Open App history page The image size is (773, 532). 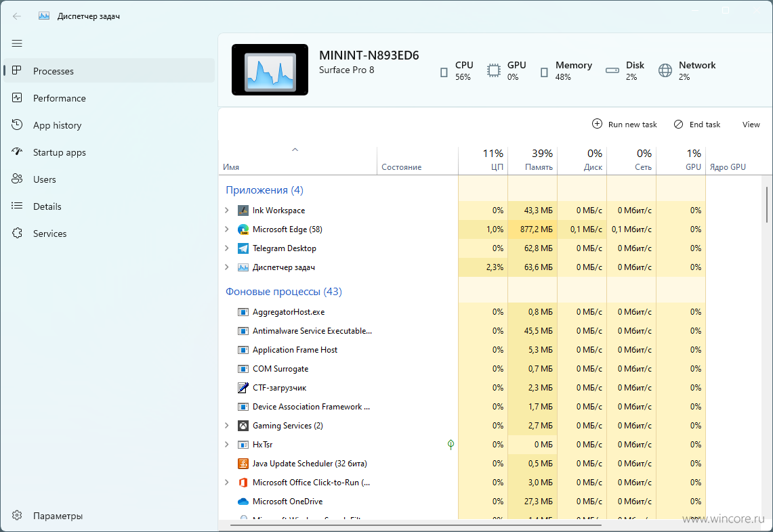pos(109,125)
